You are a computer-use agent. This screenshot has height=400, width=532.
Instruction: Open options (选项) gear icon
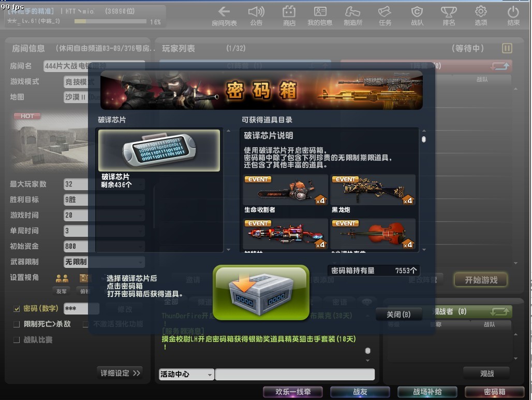point(481,16)
